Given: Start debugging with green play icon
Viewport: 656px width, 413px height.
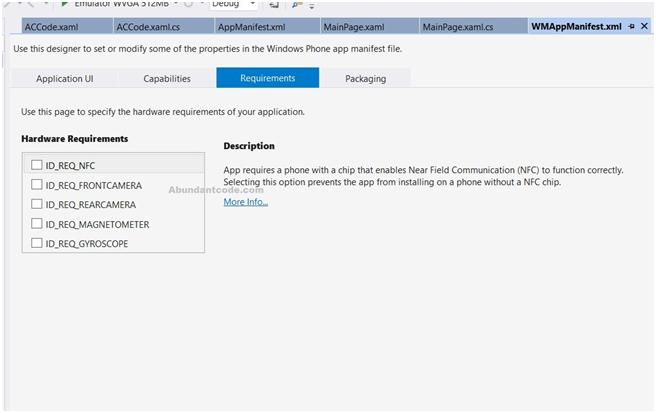Looking at the screenshot, I should [64, 4].
